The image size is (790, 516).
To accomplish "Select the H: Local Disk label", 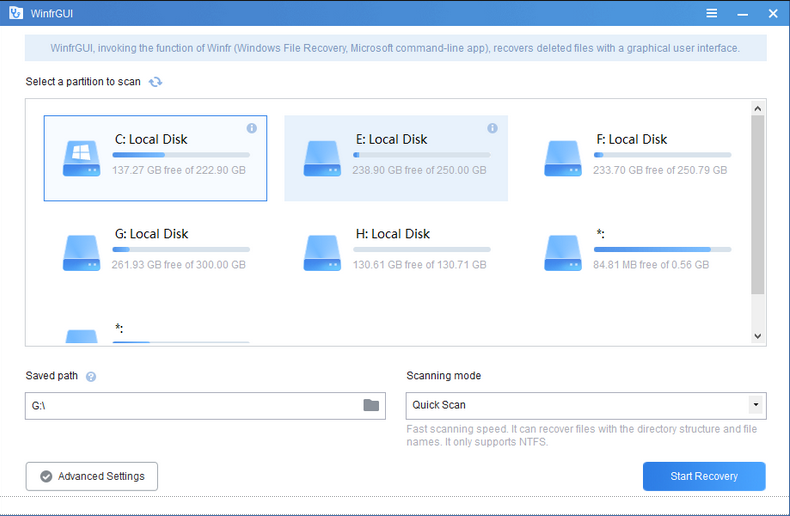I will [x=393, y=234].
